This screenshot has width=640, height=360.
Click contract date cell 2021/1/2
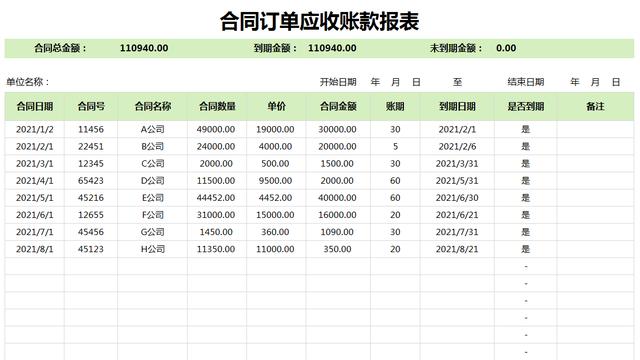point(35,129)
